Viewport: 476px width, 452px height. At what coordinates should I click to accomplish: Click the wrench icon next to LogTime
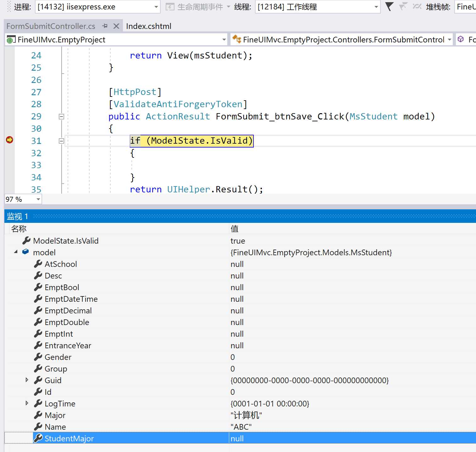[x=38, y=403]
